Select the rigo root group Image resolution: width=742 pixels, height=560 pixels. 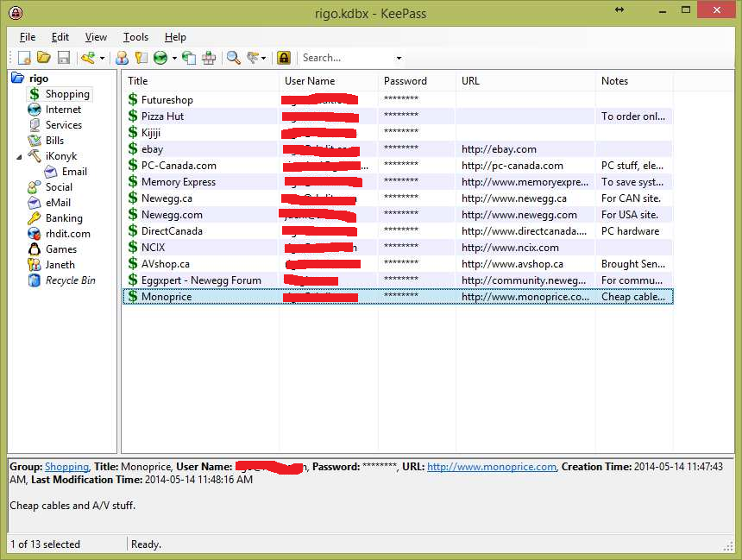pos(39,79)
